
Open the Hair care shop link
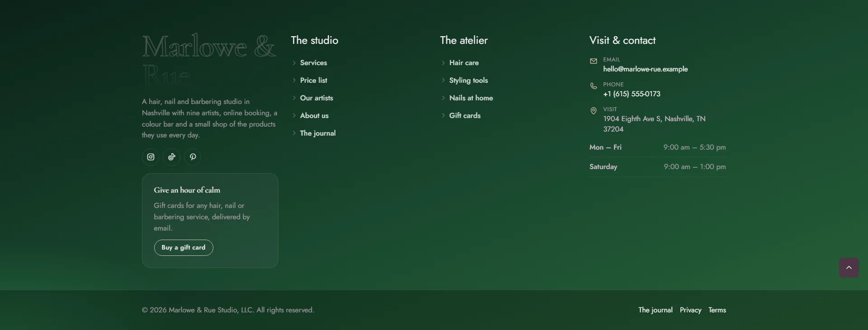[x=464, y=63]
